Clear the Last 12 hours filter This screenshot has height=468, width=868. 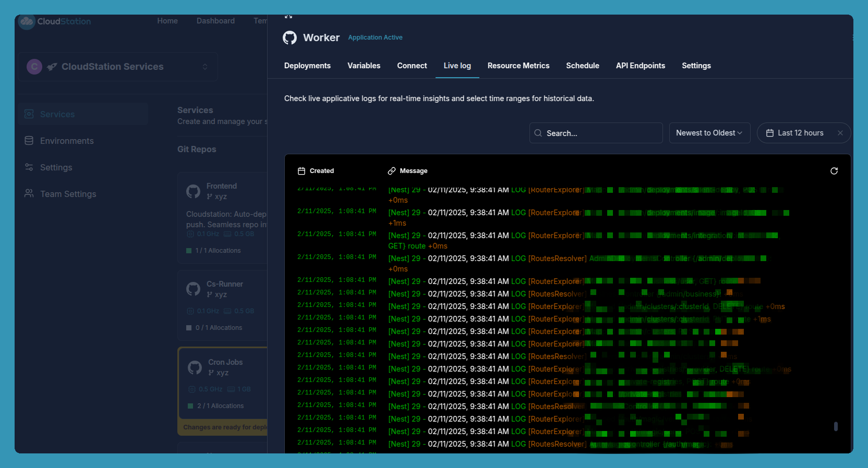(x=840, y=133)
